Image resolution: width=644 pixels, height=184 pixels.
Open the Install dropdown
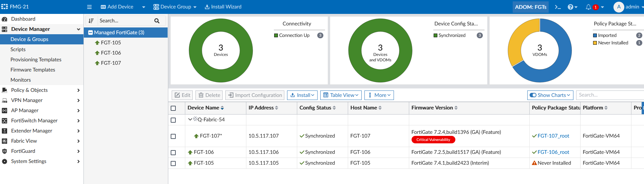pyautogui.click(x=302, y=95)
